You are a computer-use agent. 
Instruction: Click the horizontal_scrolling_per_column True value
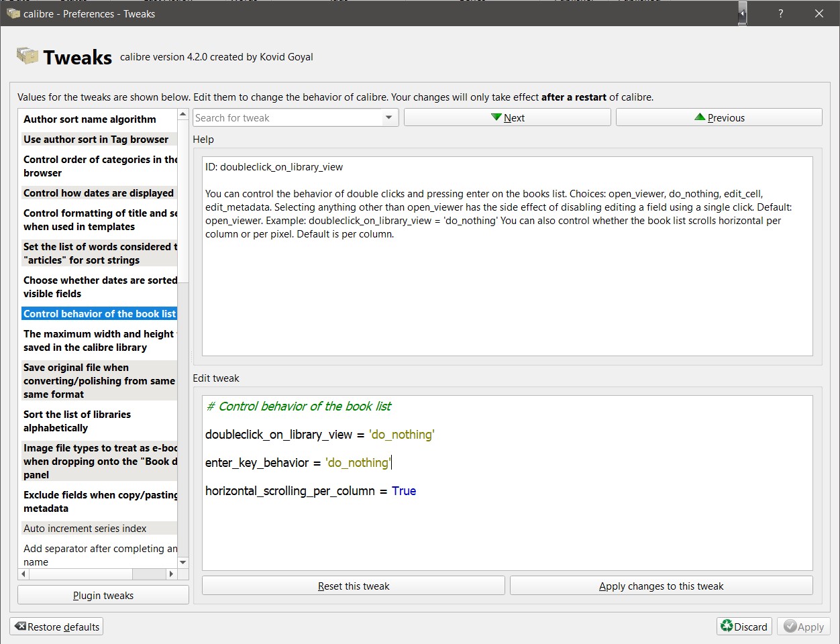(404, 491)
